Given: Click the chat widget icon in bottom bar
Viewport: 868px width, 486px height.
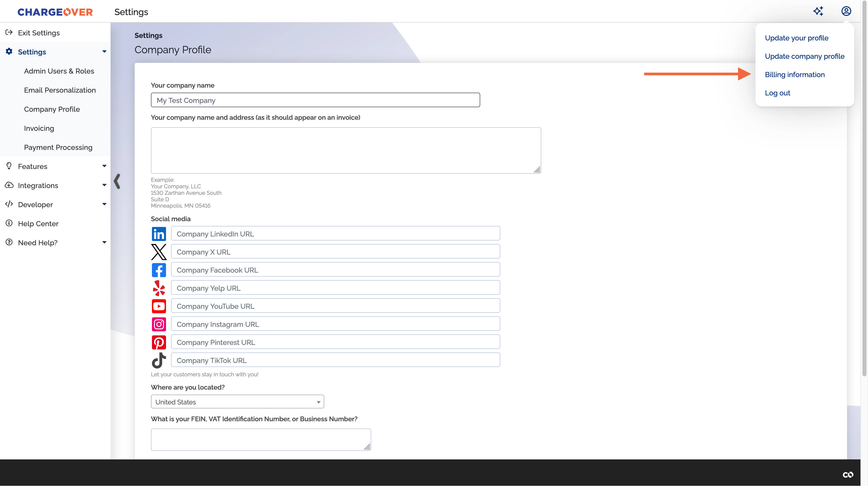Looking at the screenshot, I should click(x=848, y=474).
